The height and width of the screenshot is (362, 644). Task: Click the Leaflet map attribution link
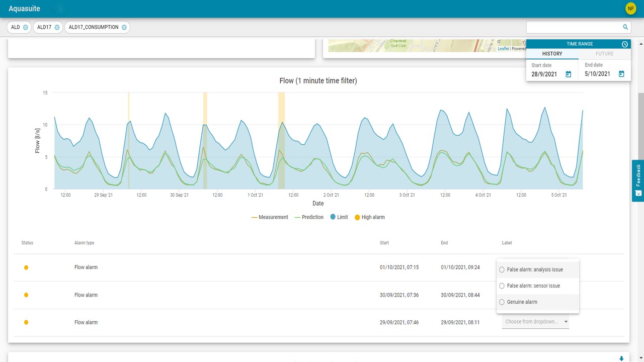click(503, 49)
